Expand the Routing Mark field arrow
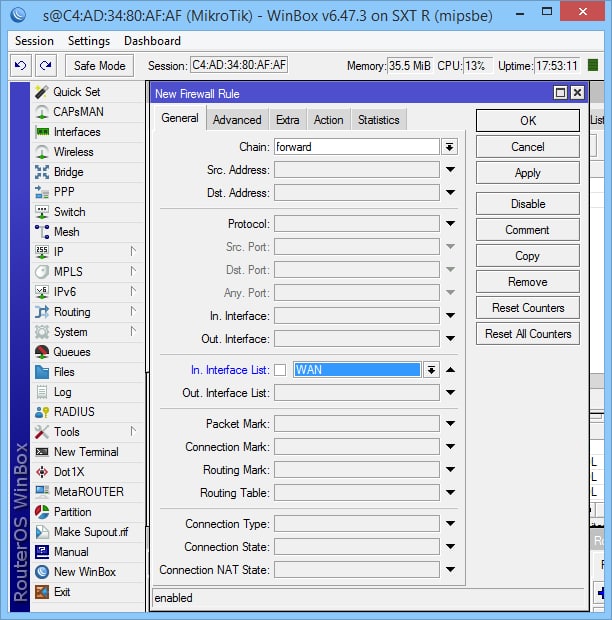This screenshot has height=620, width=612. [450, 469]
